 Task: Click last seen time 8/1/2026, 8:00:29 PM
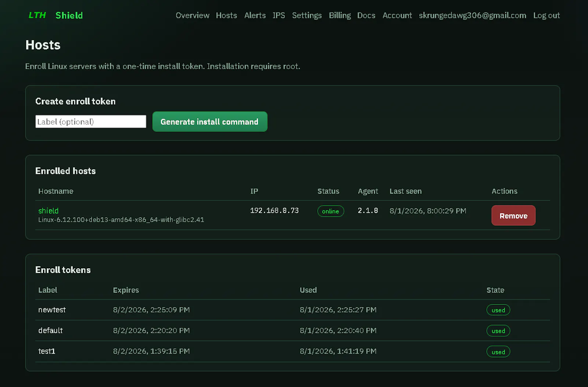point(428,211)
